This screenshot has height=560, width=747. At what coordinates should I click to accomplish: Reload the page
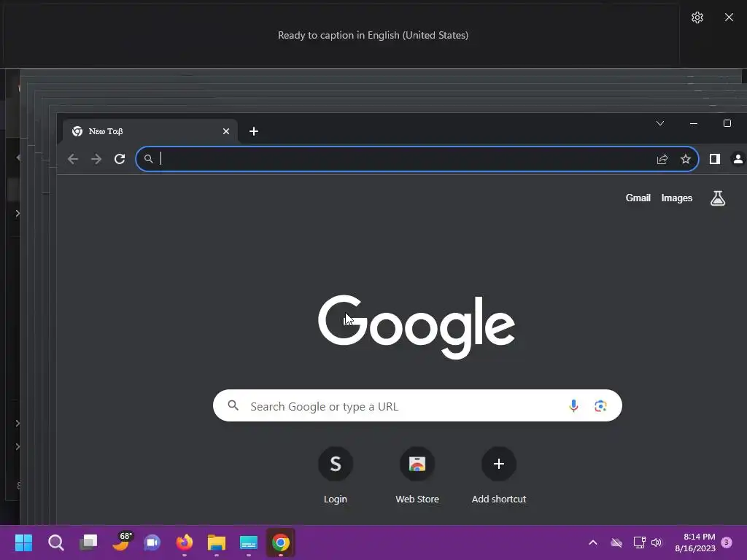click(x=120, y=159)
